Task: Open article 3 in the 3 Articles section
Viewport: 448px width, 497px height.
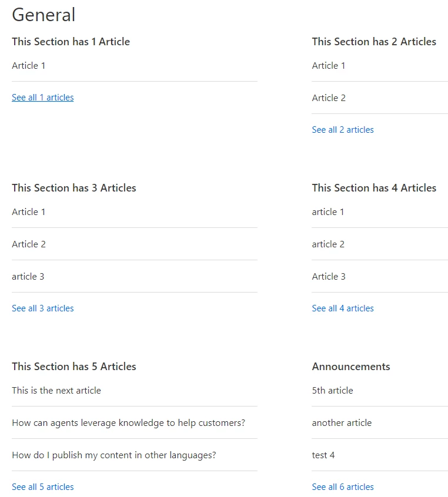Action: pyautogui.click(x=28, y=277)
